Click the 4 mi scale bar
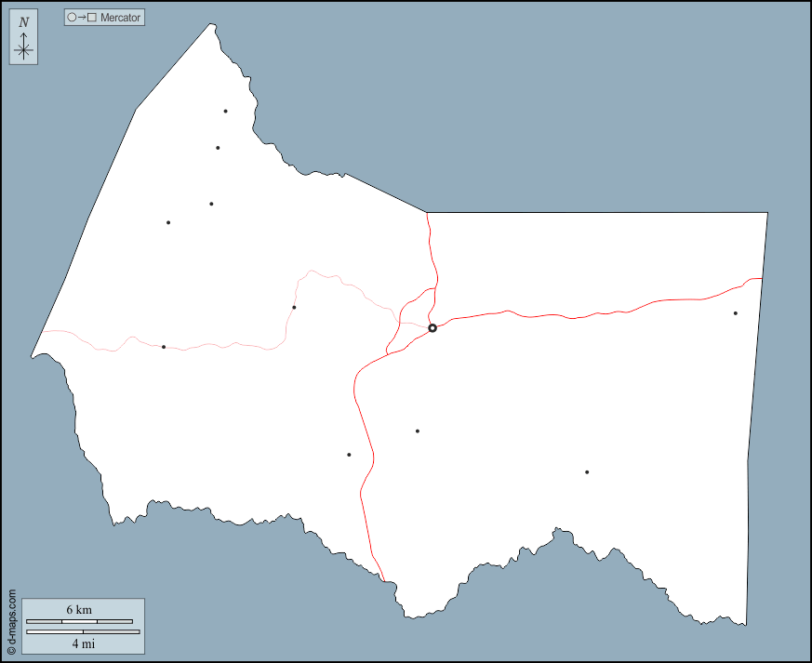The height and width of the screenshot is (663, 812). coord(83,632)
